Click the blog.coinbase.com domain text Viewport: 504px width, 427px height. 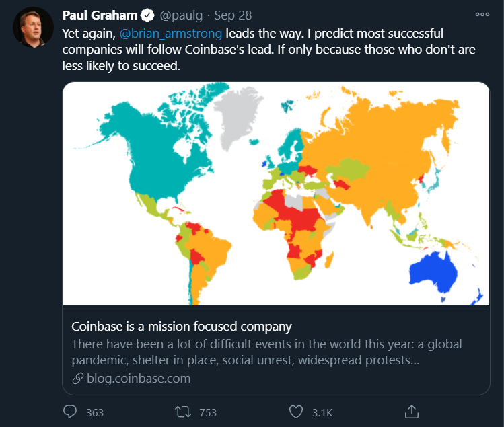pyautogui.click(x=139, y=379)
